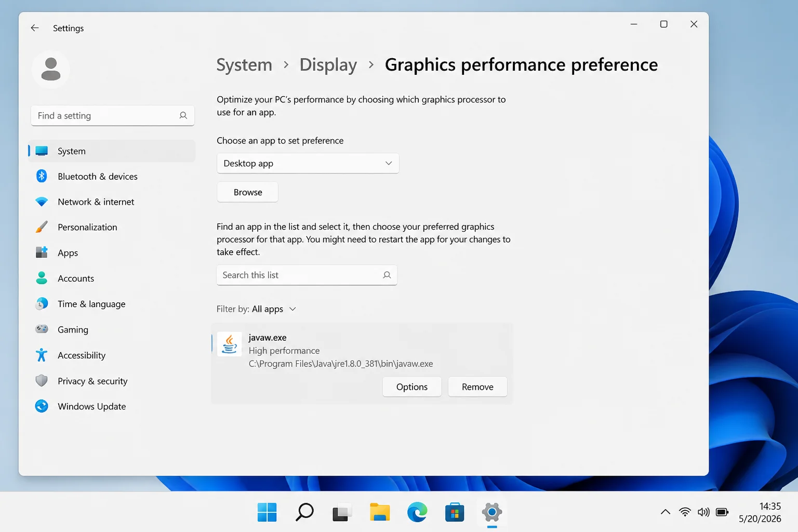The image size is (798, 532).
Task: Open Personalization settings
Action: pos(112,228)
